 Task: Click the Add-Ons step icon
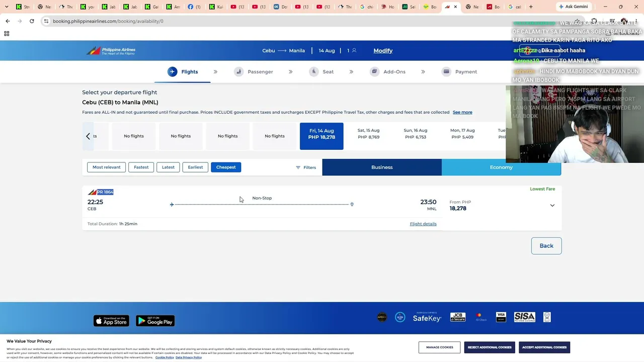[x=374, y=71]
